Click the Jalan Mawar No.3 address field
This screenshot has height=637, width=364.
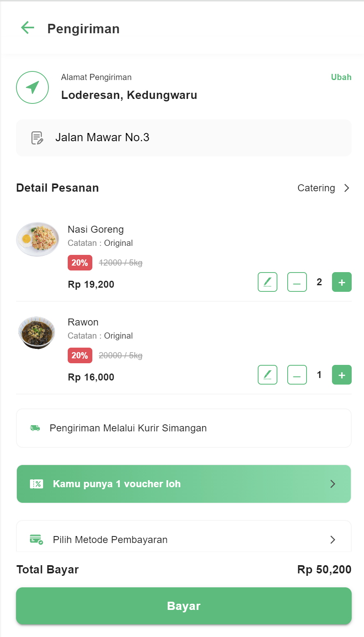tap(184, 138)
